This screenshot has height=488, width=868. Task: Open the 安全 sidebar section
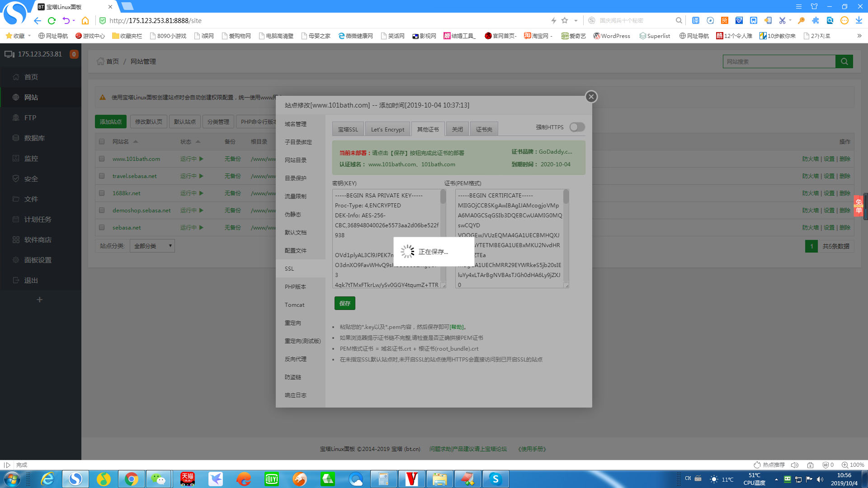tap(31, 179)
